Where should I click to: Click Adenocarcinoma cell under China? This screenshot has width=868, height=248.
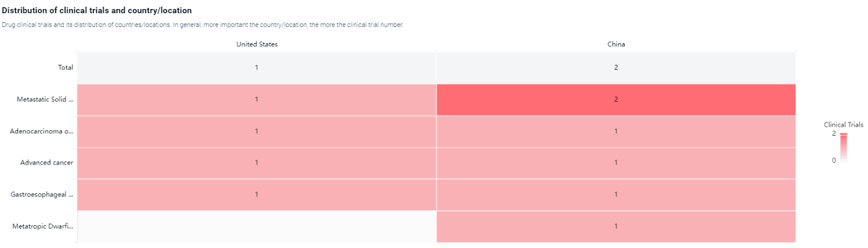pyautogui.click(x=616, y=131)
